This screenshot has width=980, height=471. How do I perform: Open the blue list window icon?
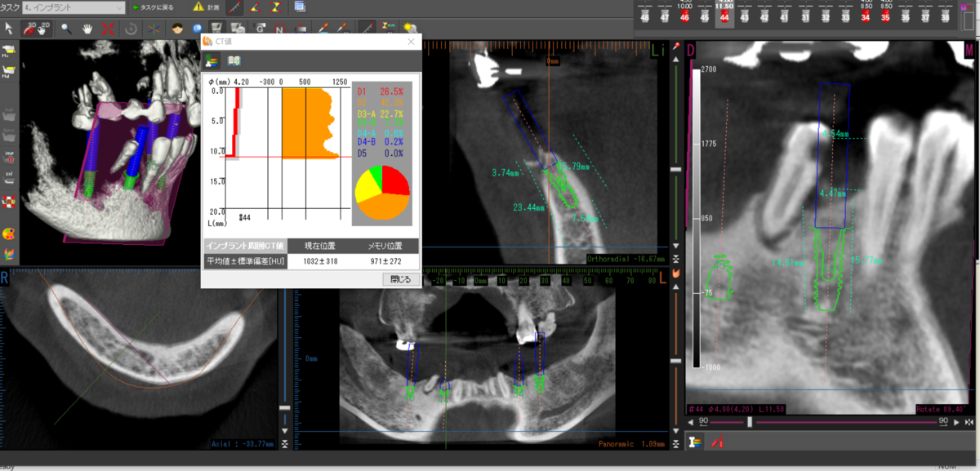(x=300, y=7)
